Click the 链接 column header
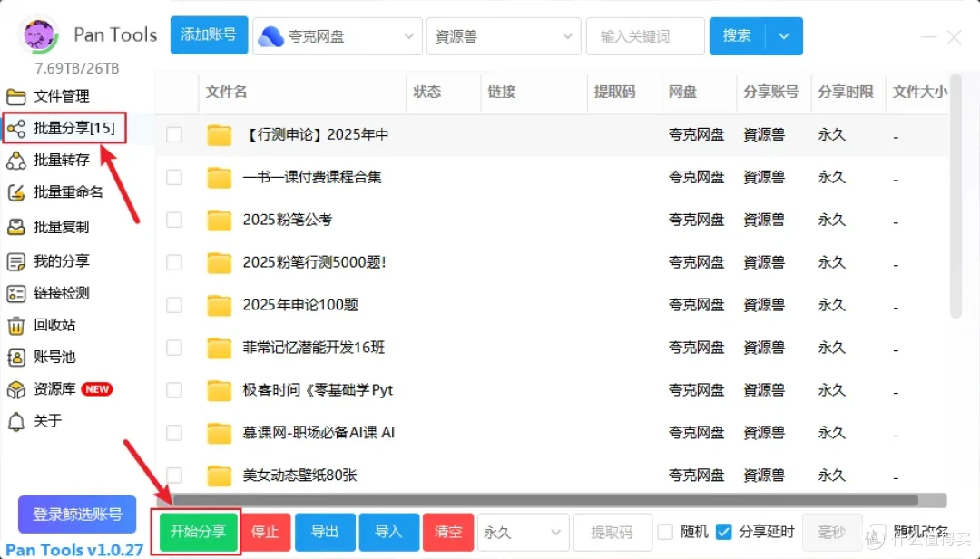The width and height of the screenshot is (980, 559). tap(502, 92)
